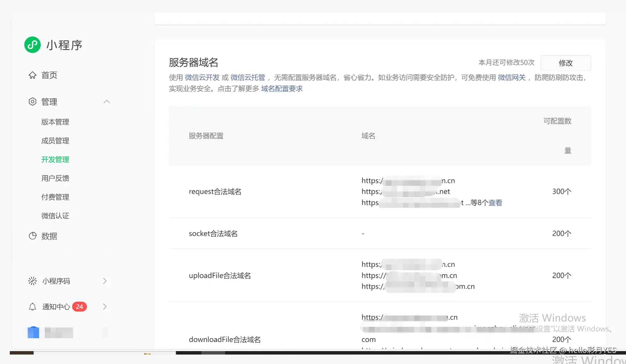The width and height of the screenshot is (626, 364).
Task: Collapse the 管理 menu section chevron
Action: 107,102
